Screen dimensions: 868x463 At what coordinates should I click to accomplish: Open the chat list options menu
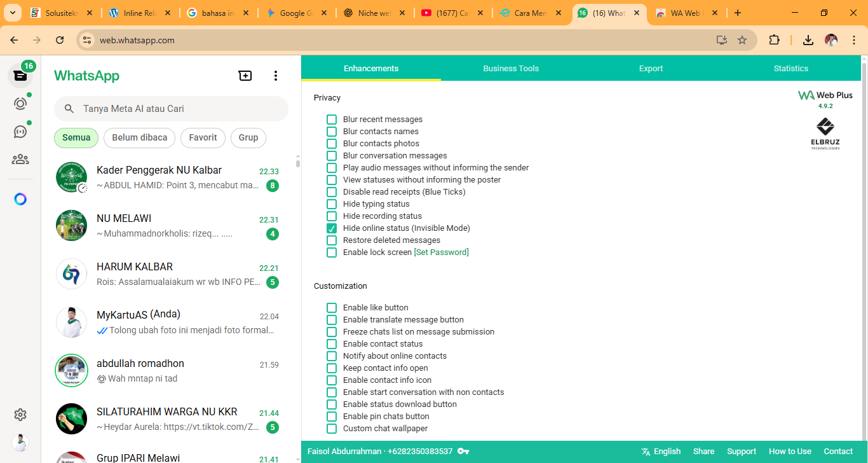[275, 75]
